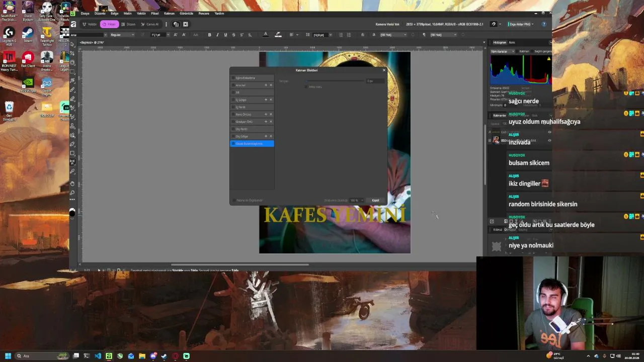Toggle strikethrough text formatting
This screenshot has height=362, width=644.
233,35
